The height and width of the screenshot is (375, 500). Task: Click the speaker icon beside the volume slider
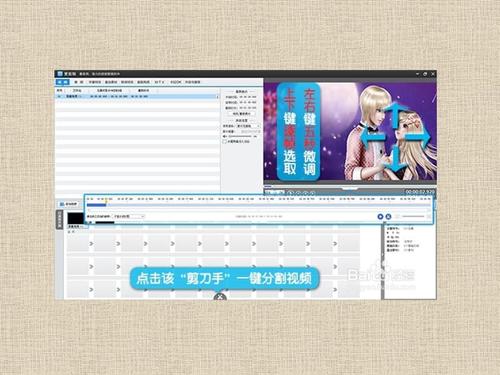click(225, 137)
